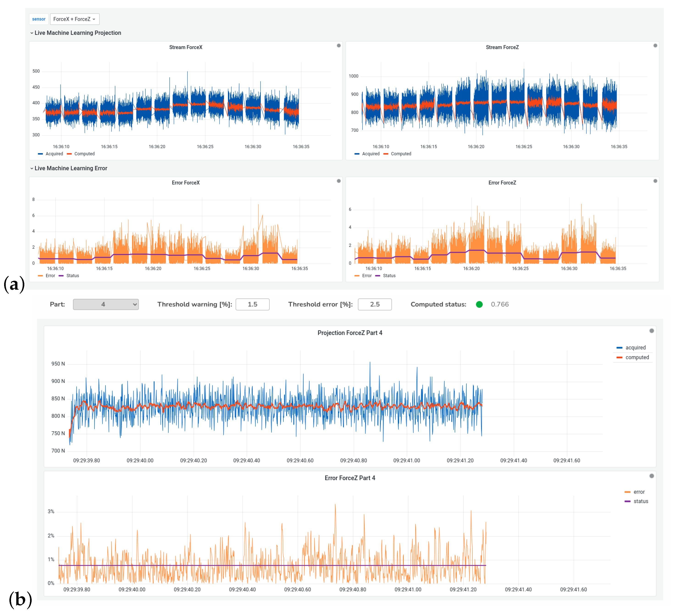This screenshot has width=673, height=616.
Task: Click the Stream ForceZ panel status dot
Action: pos(655,45)
